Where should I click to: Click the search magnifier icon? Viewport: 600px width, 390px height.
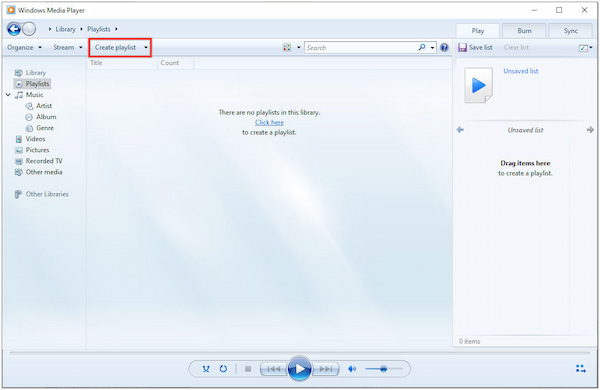[x=422, y=47]
